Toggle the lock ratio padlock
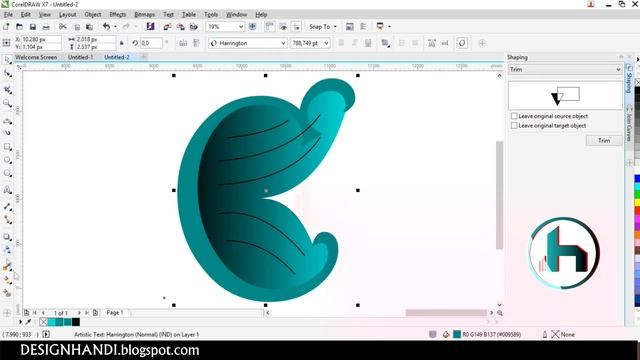Screen dimensions: 640x360 click(121, 43)
